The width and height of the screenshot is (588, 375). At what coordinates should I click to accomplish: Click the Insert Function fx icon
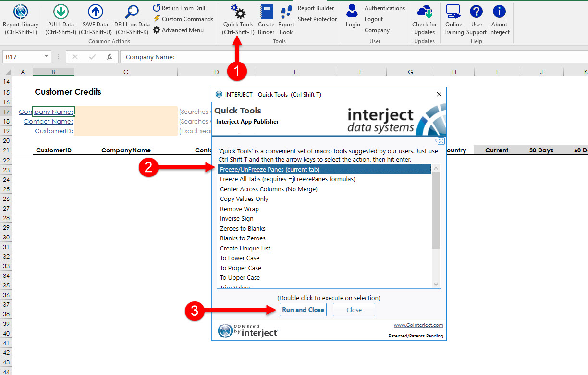(110, 57)
